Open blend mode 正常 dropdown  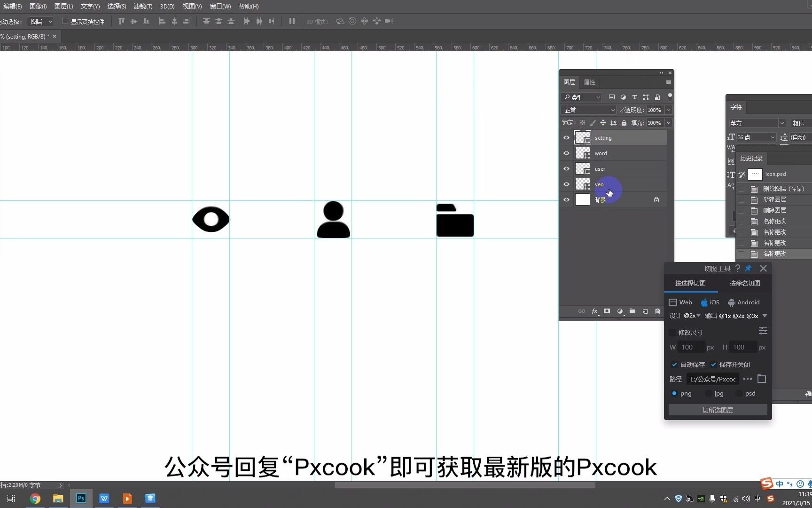tap(588, 110)
